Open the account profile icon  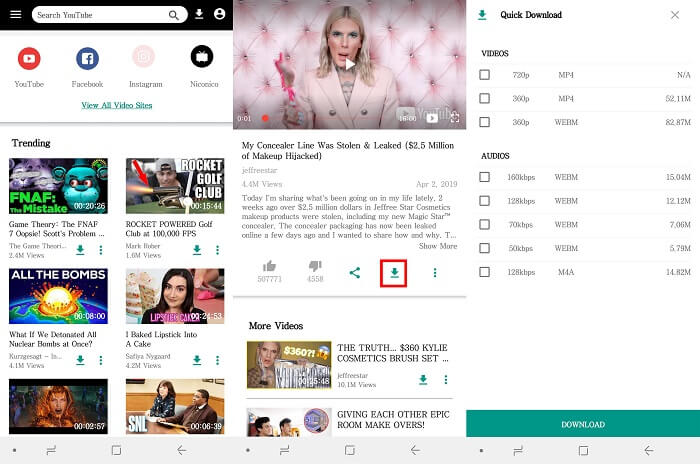click(219, 14)
